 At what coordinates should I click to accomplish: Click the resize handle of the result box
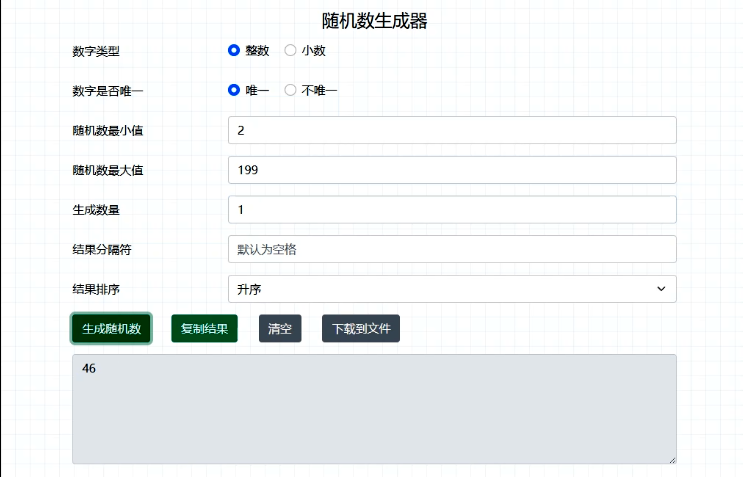tap(672, 459)
